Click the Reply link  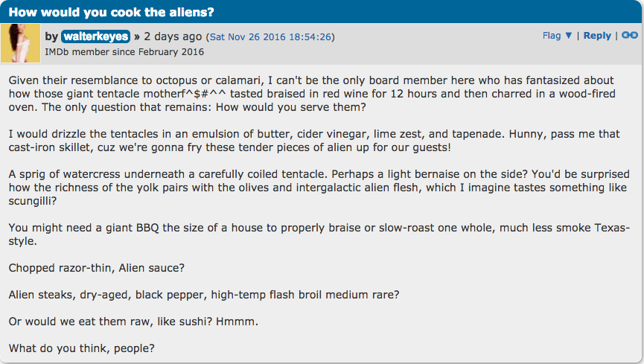[x=597, y=36]
